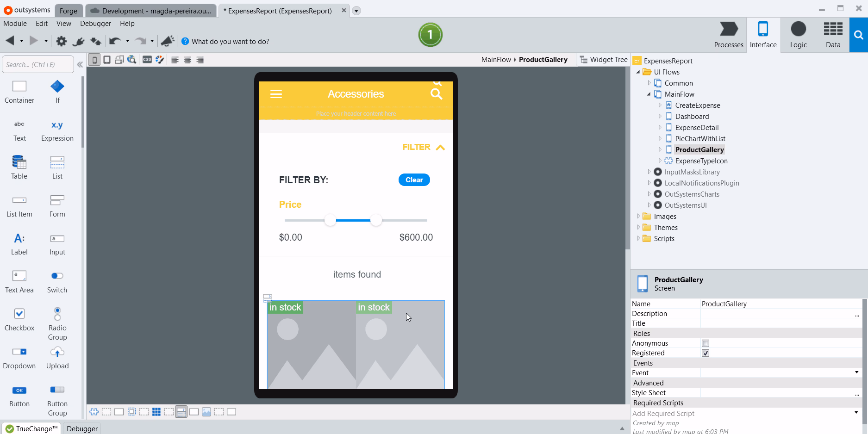Toggle the Registered role checkbox

[x=706, y=353]
